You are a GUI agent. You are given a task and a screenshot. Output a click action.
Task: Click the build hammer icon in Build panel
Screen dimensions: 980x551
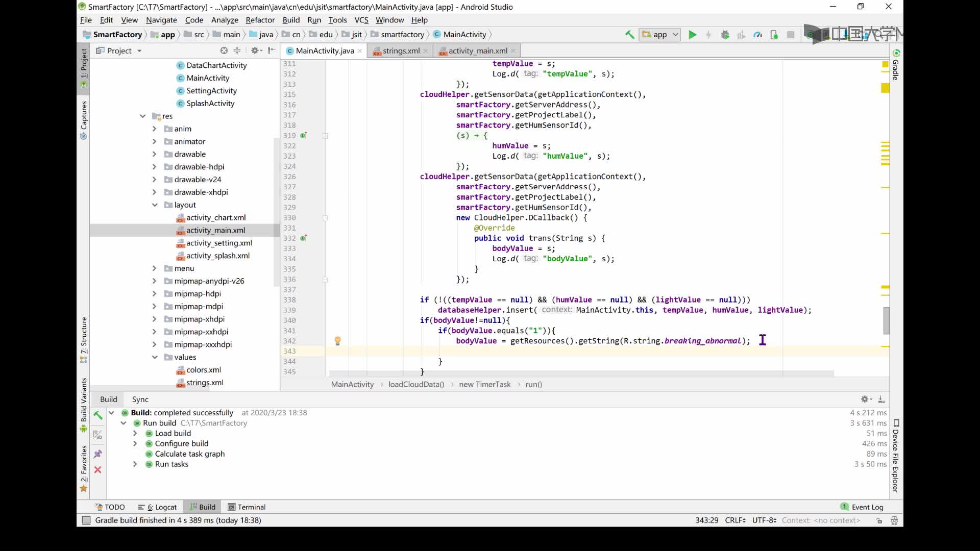tap(98, 415)
